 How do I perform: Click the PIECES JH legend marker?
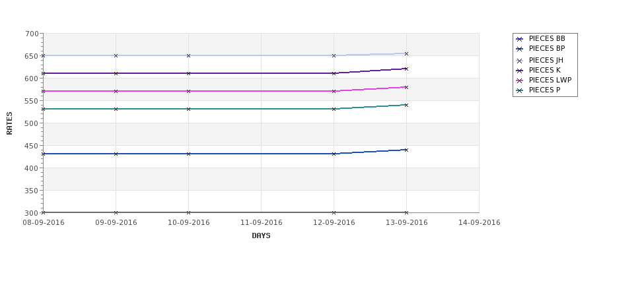[x=520, y=61]
